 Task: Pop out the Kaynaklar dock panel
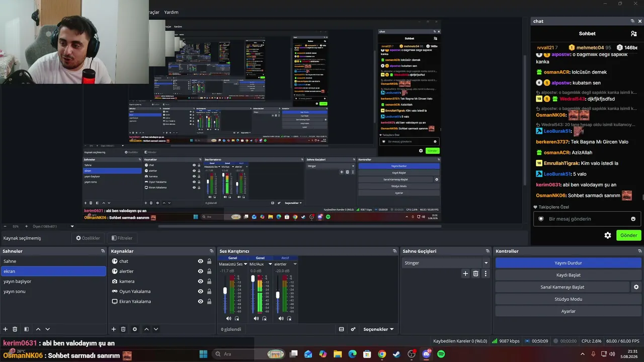click(x=211, y=251)
